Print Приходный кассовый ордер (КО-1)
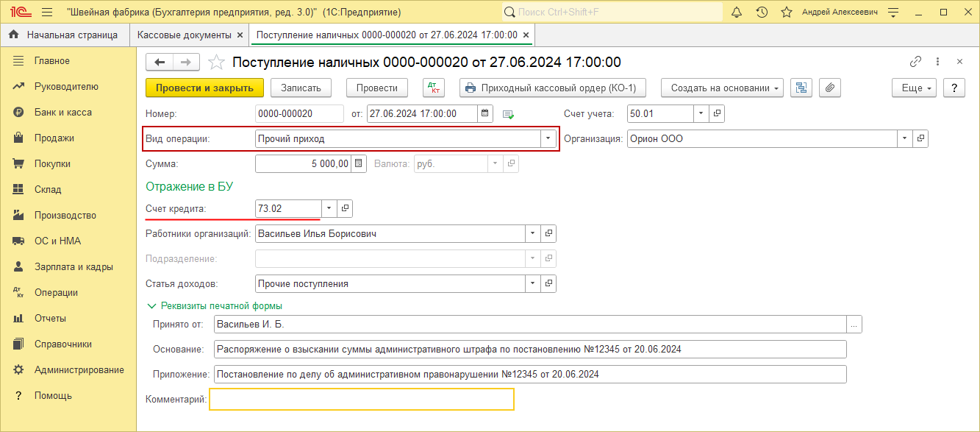 pyautogui.click(x=553, y=88)
